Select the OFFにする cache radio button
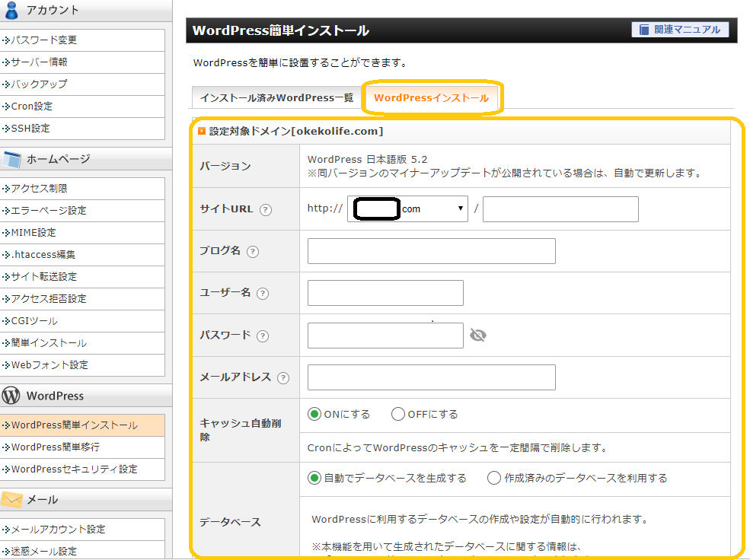 (398, 415)
